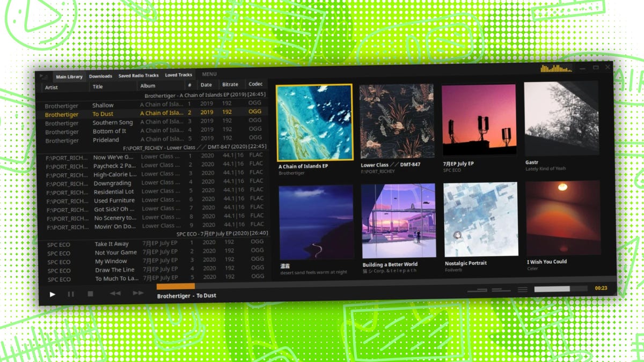Select the Gastr album cover
This screenshot has width=644, height=362.
click(561, 119)
